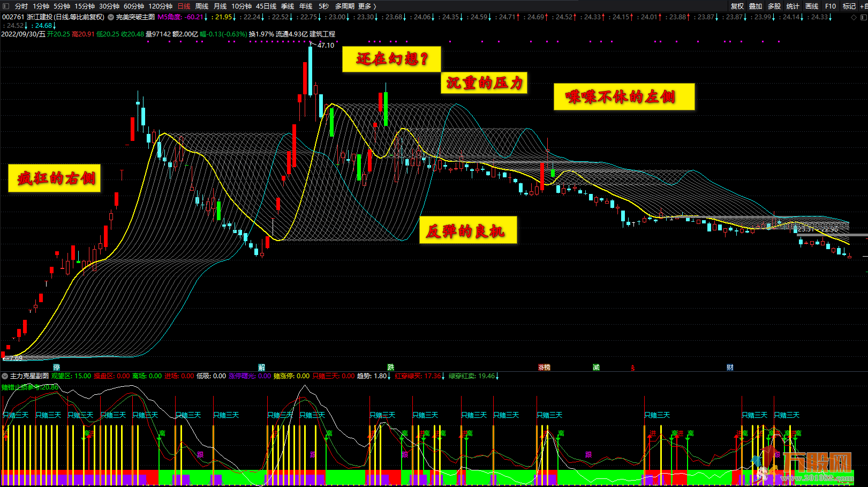This screenshot has width=868, height=487.
Task: Select the 1分钟 period tab
Action: [41, 6]
